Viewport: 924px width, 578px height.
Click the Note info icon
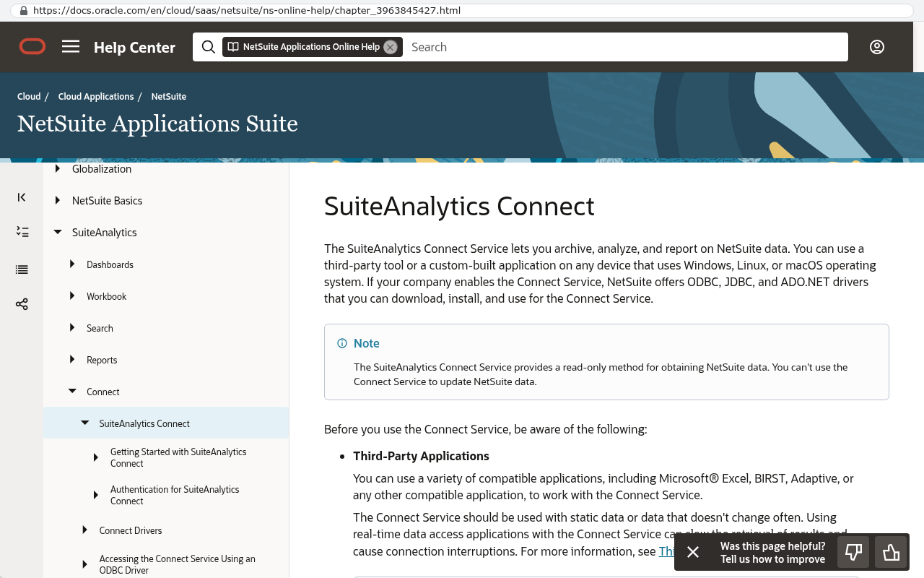[342, 343]
